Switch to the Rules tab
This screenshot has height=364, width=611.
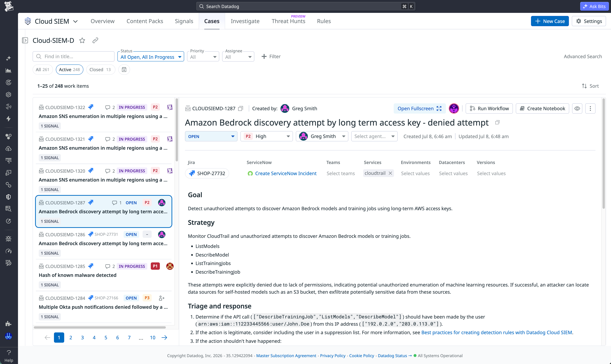(324, 21)
